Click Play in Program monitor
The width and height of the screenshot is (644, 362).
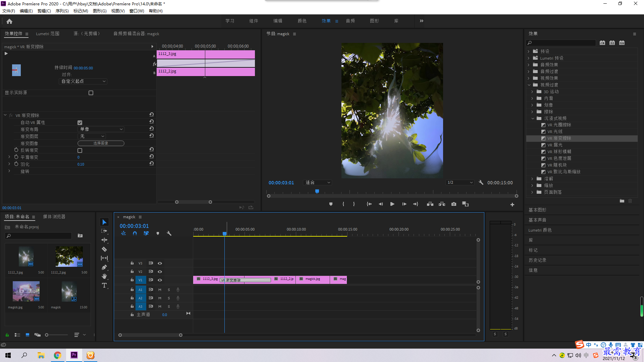(x=392, y=204)
